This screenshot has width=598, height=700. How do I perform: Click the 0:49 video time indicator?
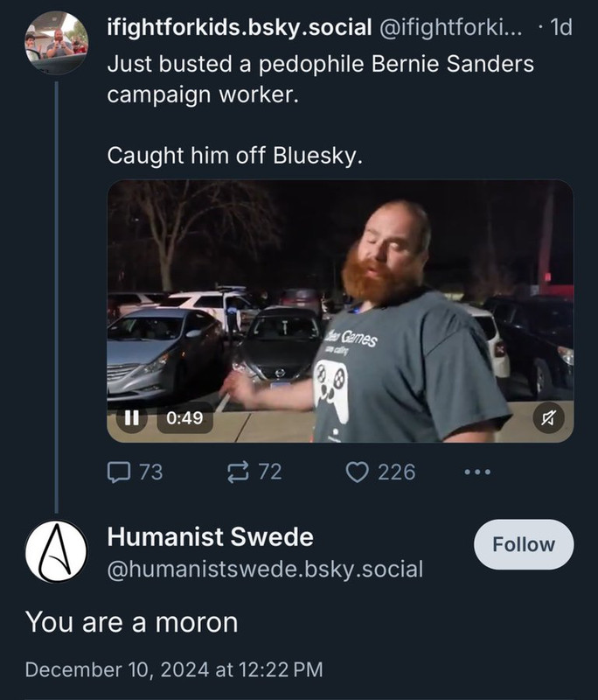[184, 418]
